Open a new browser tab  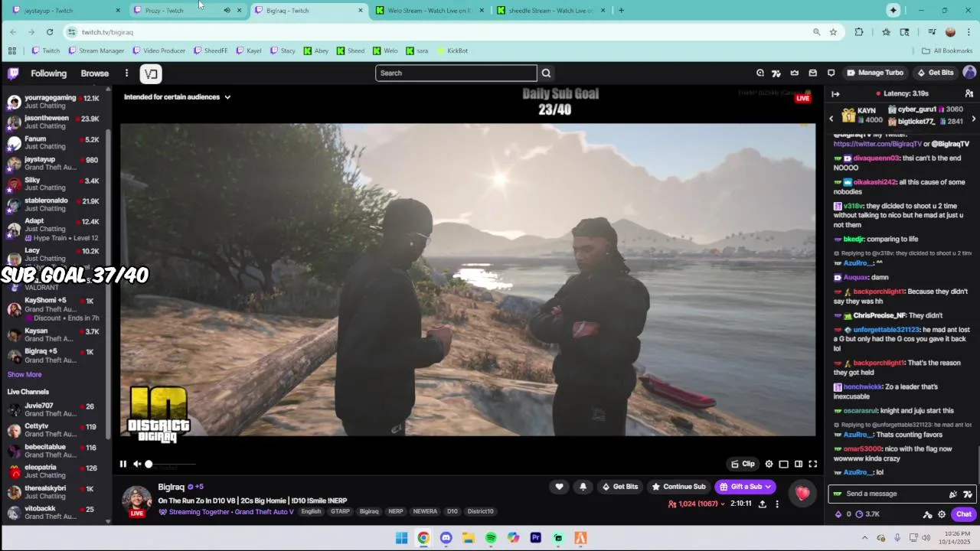pos(621,10)
